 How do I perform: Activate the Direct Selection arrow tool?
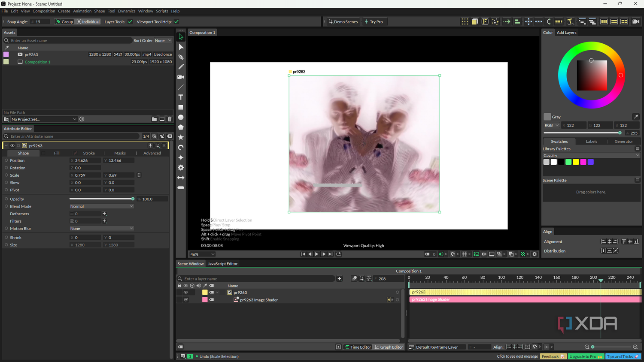coord(181,47)
